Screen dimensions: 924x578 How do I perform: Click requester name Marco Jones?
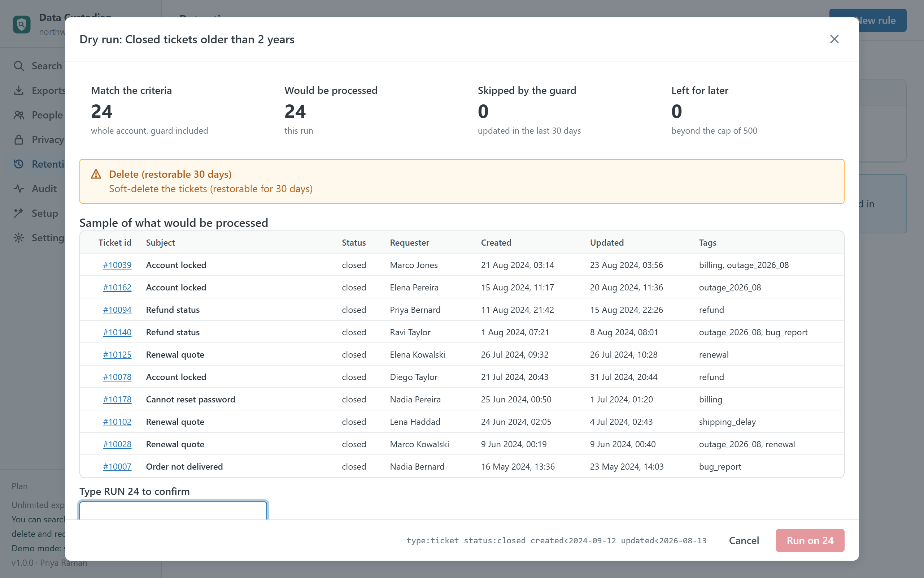414,265
